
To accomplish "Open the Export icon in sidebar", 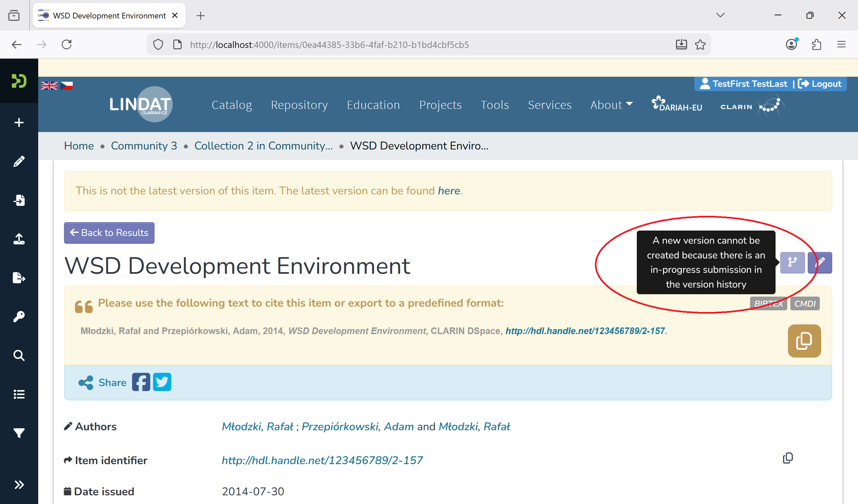I will click(x=19, y=278).
